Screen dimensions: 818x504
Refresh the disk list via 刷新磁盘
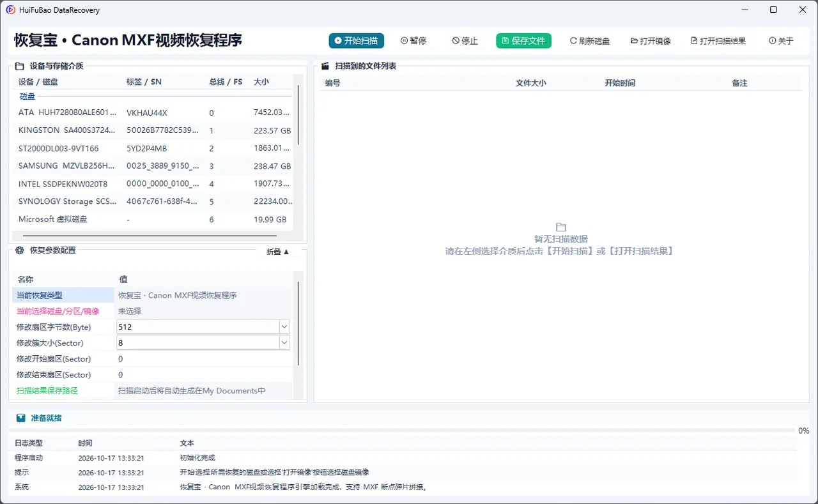point(590,41)
